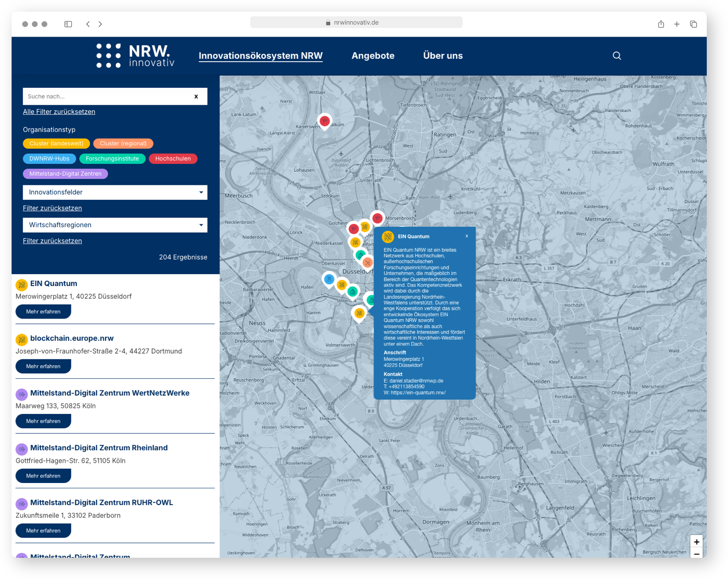Click Mehr erfahren for blockchain.europe.nrw
Viewport: 728px width, 579px height.
(43, 367)
